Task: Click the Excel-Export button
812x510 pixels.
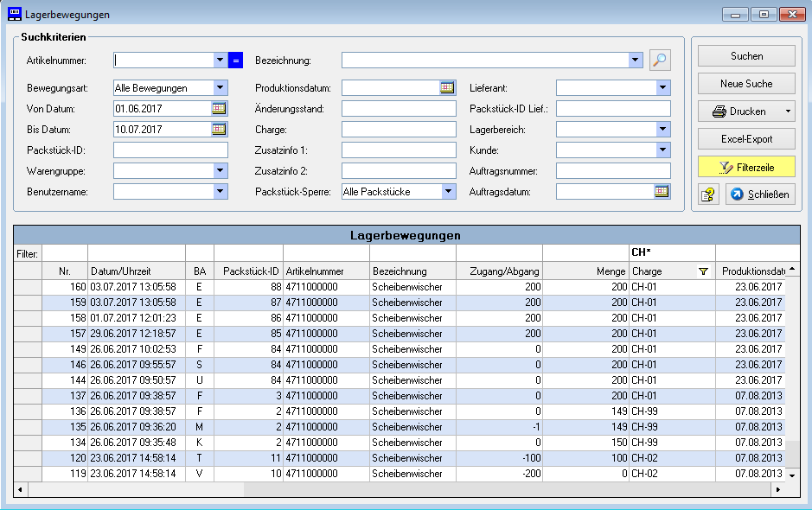Action: pos(746,139)
